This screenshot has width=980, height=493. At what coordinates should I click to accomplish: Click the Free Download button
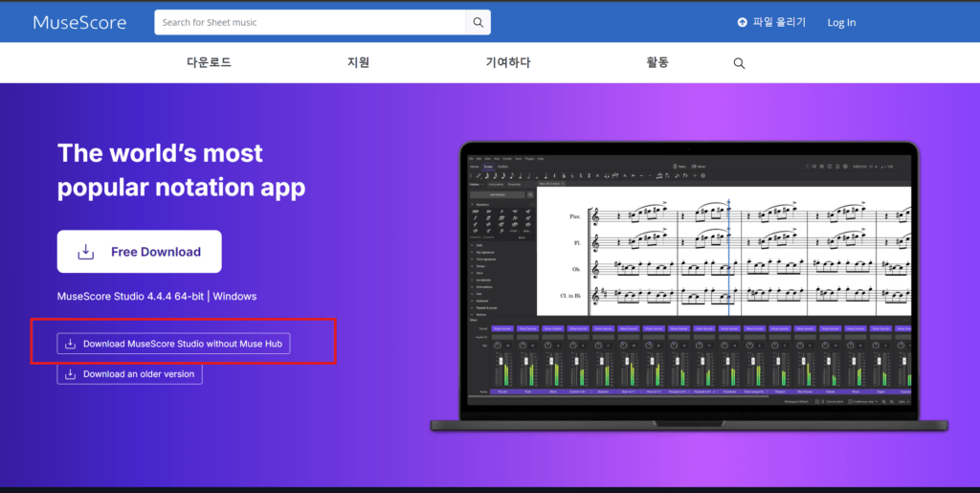point(140,251)
